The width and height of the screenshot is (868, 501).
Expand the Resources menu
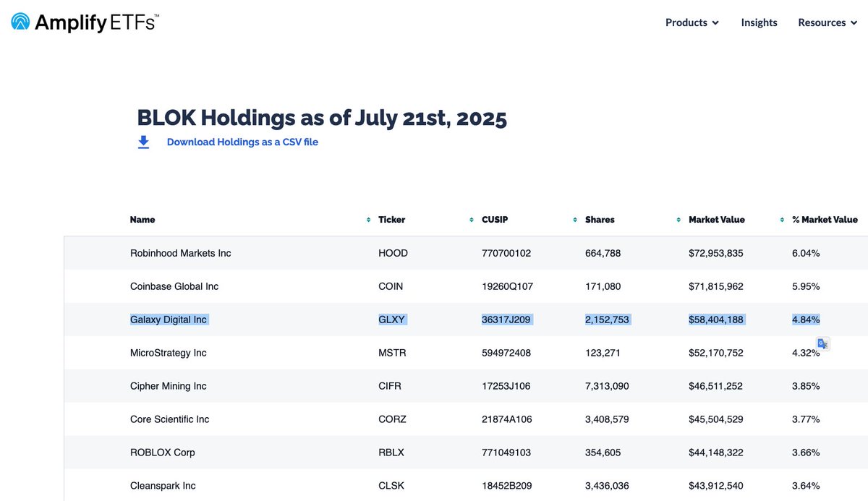[827, 22]
